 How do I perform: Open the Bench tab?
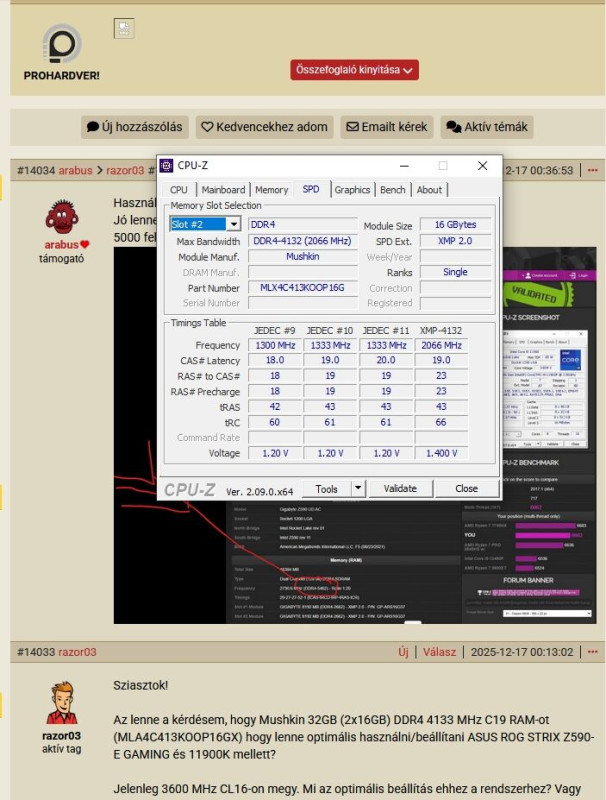click(x=393, y=190)
